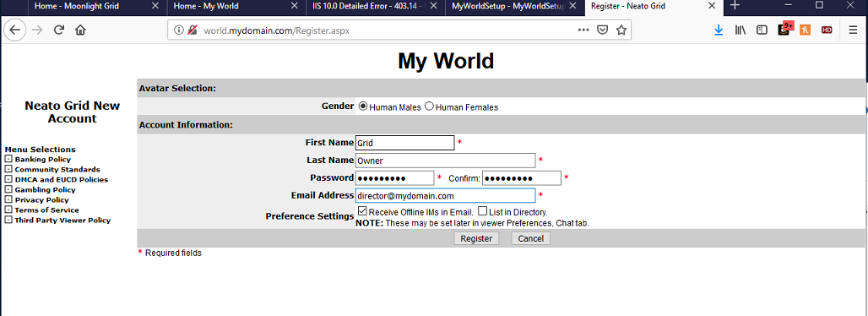The height and width of the screenshot is (316, 868).
Task: Toggle the sidebar view icon
Action: pos(762,30)
